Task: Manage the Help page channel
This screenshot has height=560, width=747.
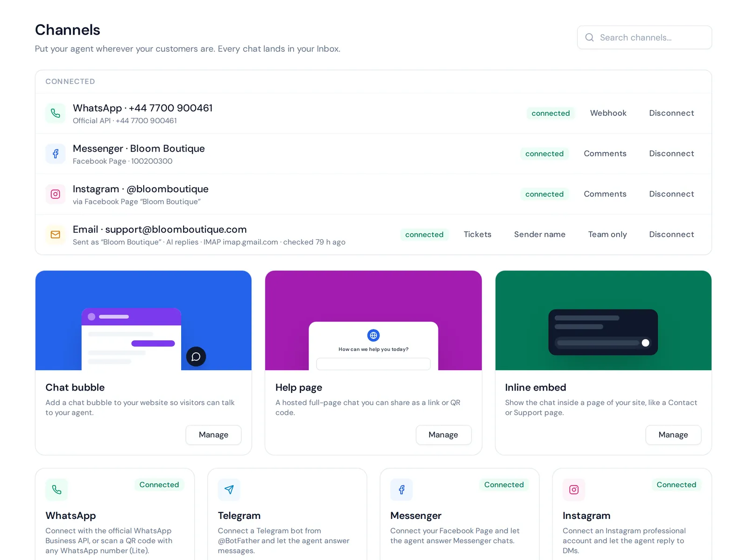Action: [444, 435]
